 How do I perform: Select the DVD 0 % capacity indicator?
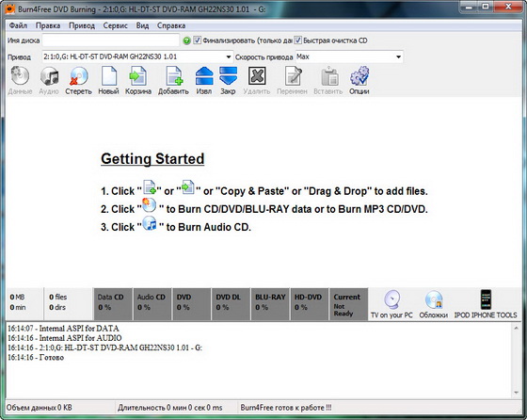tap(191, 303)
